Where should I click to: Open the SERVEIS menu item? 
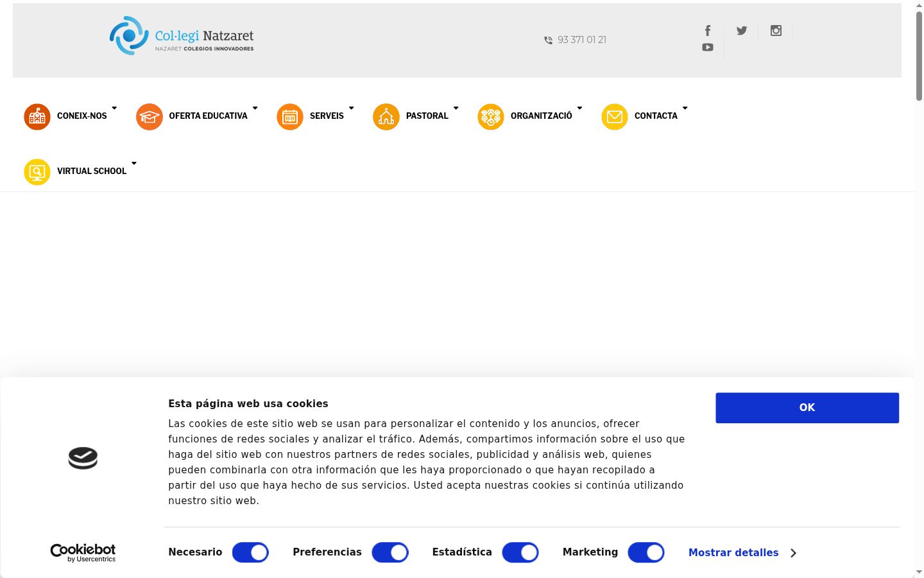click(327, 116)
